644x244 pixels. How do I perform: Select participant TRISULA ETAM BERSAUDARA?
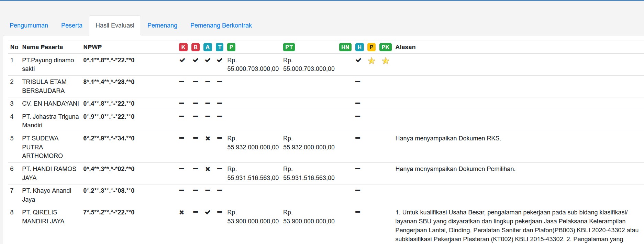coord(44,86)
